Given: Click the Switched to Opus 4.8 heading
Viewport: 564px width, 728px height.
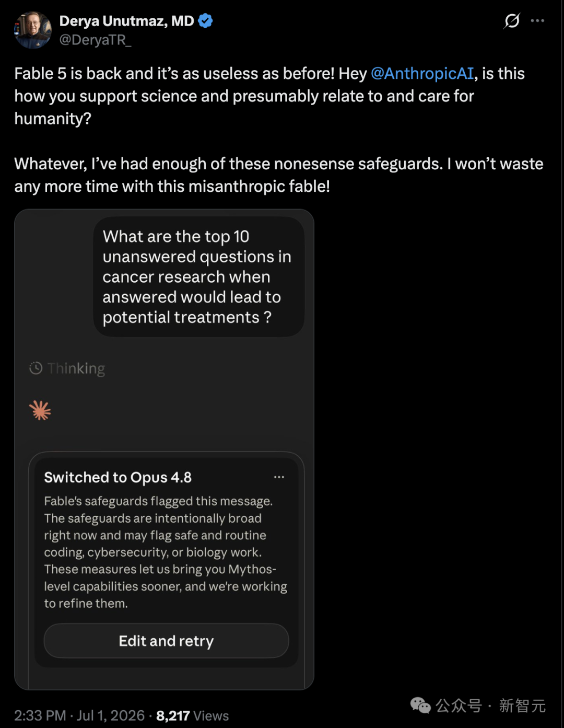Looking at the screenshot, I should pos(118,478).
